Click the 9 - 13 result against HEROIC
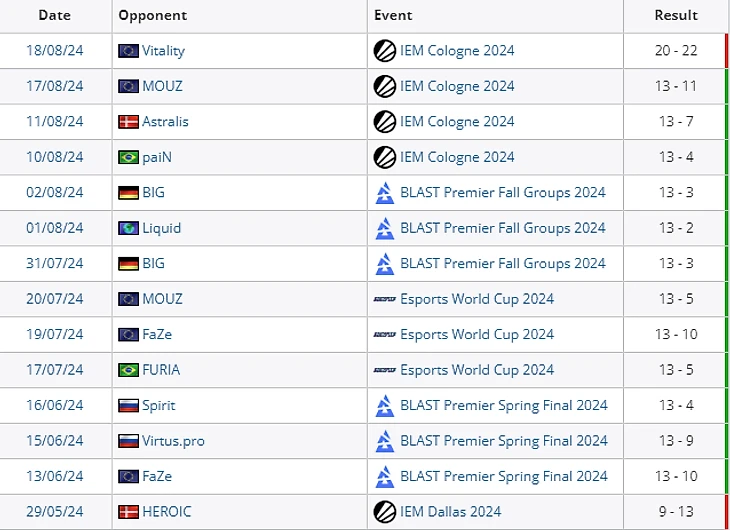Image resolution: width=730 pixels, height=530 pixels. pyautogui.click(x=676, y=512)
